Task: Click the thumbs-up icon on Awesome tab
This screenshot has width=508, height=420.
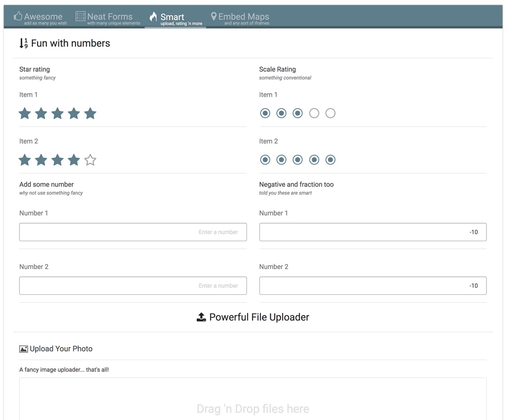Action: coord(18,16)
